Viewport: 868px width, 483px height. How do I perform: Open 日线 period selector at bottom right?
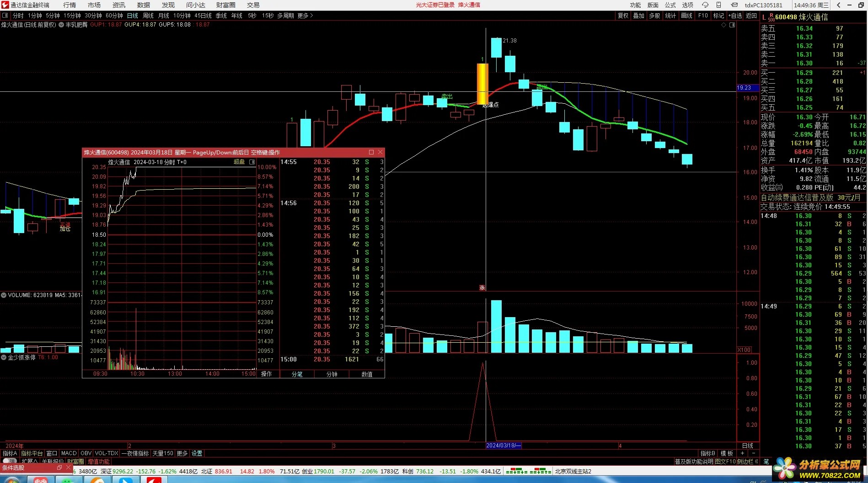pyautogui.click(x=747, y=446)
